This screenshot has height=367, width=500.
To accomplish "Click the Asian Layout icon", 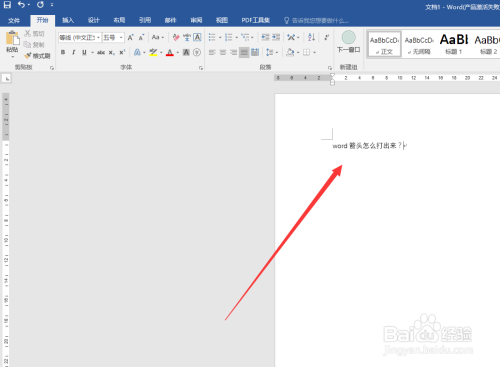I will pyautogui.click(x=291, y=37).
